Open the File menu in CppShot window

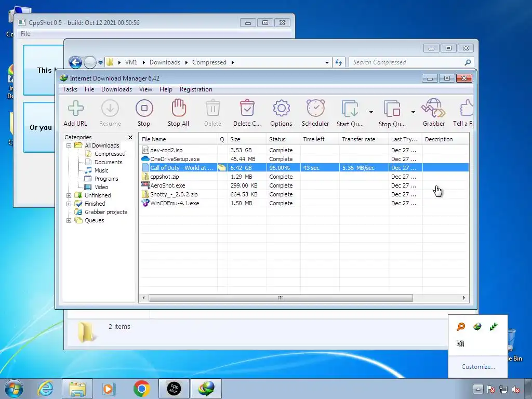point(25,34)
